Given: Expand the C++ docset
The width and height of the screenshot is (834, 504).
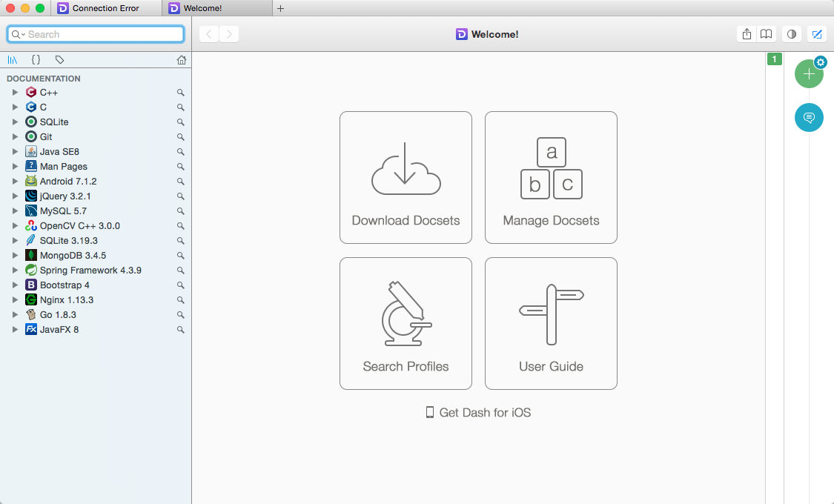Looking at the screenshot, I should coord(15,93).
